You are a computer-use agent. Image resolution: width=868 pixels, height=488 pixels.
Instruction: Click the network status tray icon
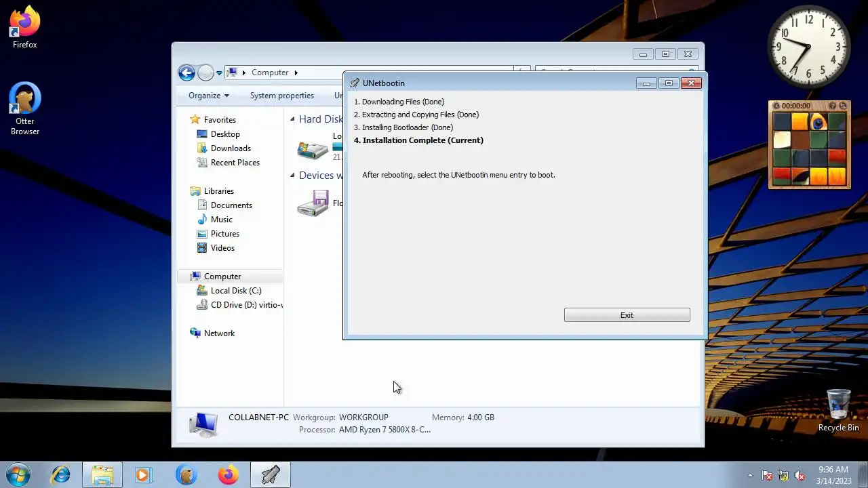click(x=783, y=475)
